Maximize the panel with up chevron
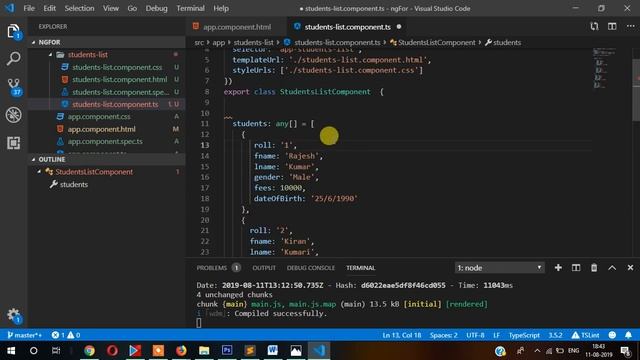 (612, 268)
